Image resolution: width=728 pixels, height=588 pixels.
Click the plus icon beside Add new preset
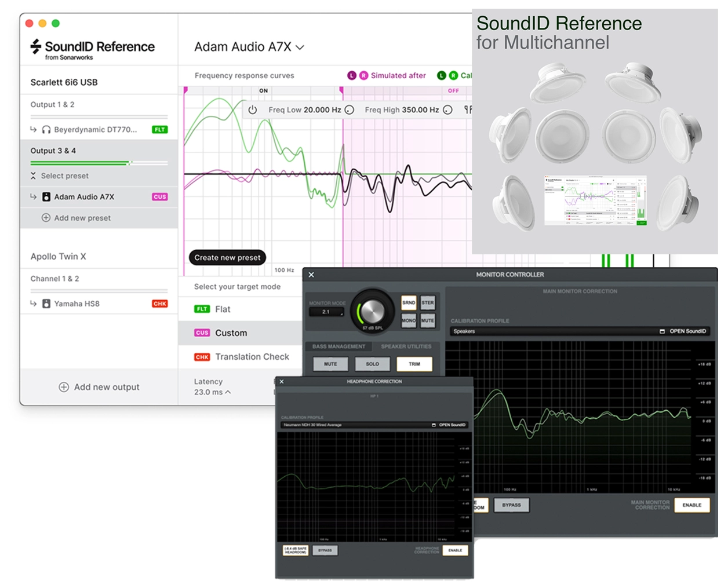46,218
